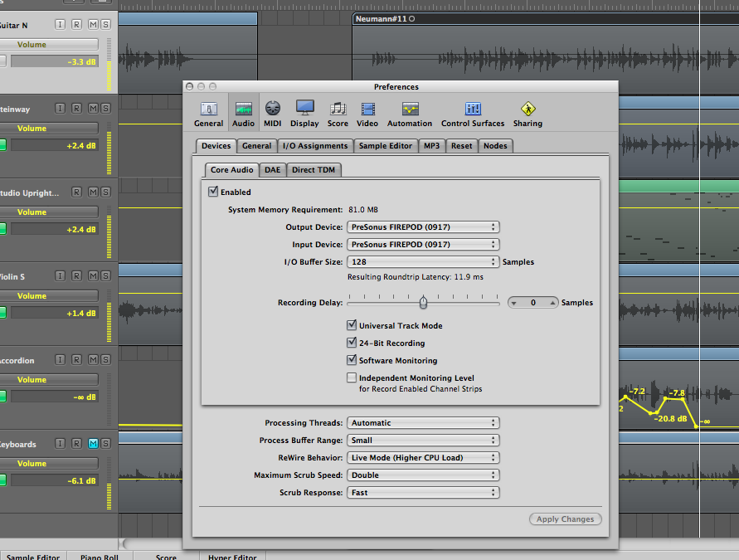Open the I/O Buffer Size dropdown
739x560 pixels.
[x=423, y=262]
